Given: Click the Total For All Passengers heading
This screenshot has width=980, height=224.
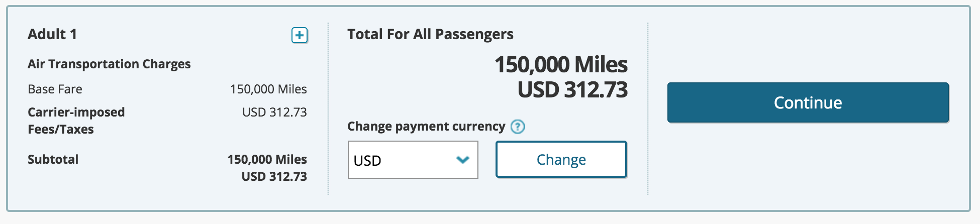Looking at the screenshot, I should tap(430, 34).
